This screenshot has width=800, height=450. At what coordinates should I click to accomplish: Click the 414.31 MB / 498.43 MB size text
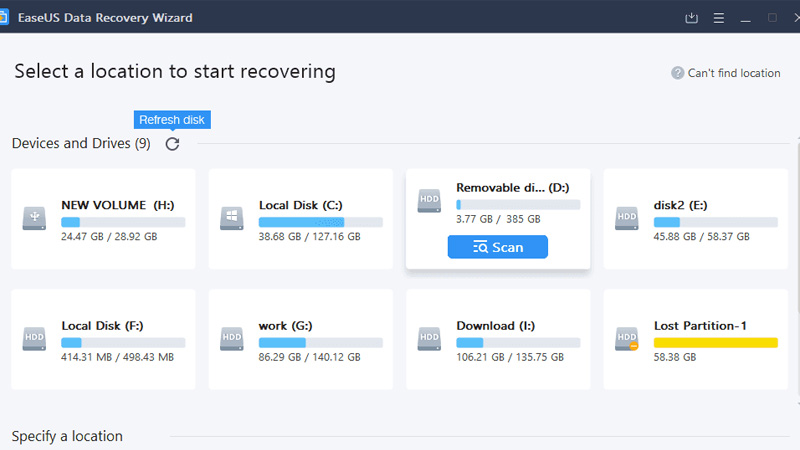coord(117,357)
